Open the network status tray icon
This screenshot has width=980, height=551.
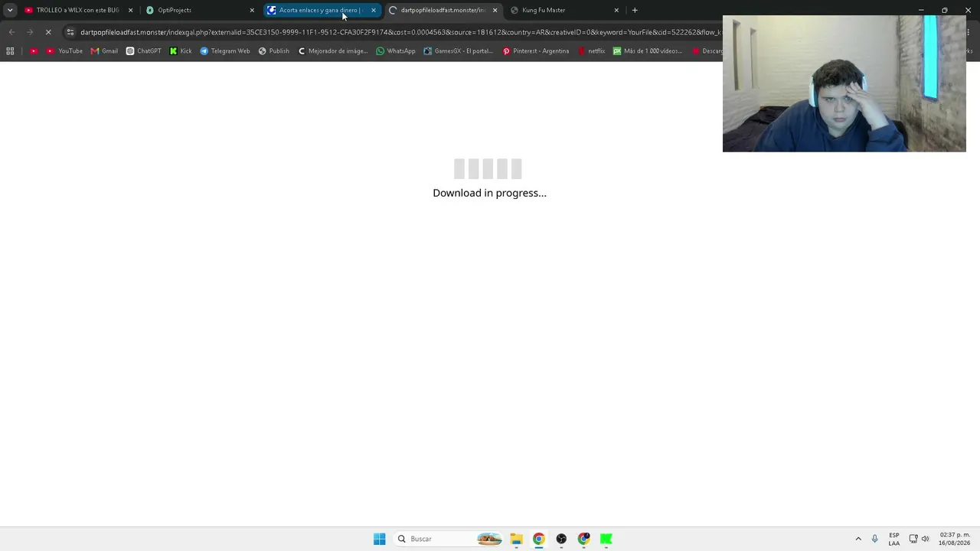913,539
